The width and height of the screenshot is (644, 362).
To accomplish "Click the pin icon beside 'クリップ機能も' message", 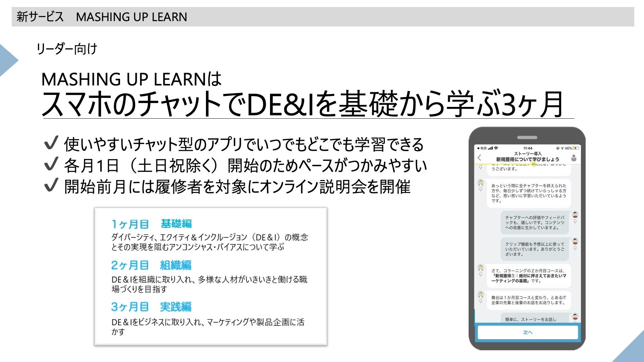I will pyautogui.click(x=575, y=248).
